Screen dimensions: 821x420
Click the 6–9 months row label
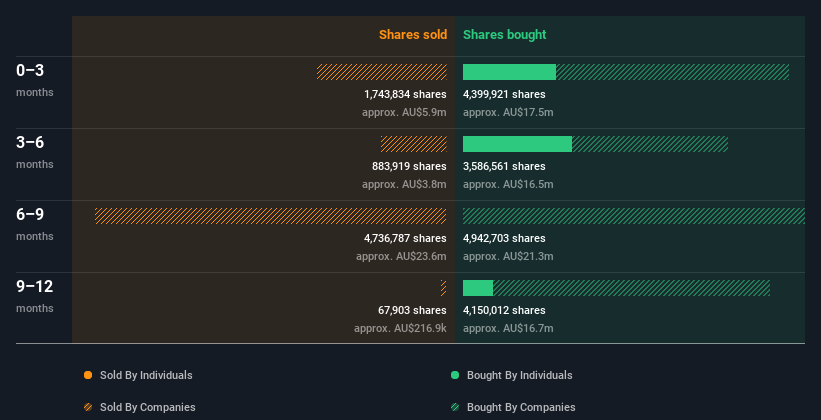click(x=35, y=224)
